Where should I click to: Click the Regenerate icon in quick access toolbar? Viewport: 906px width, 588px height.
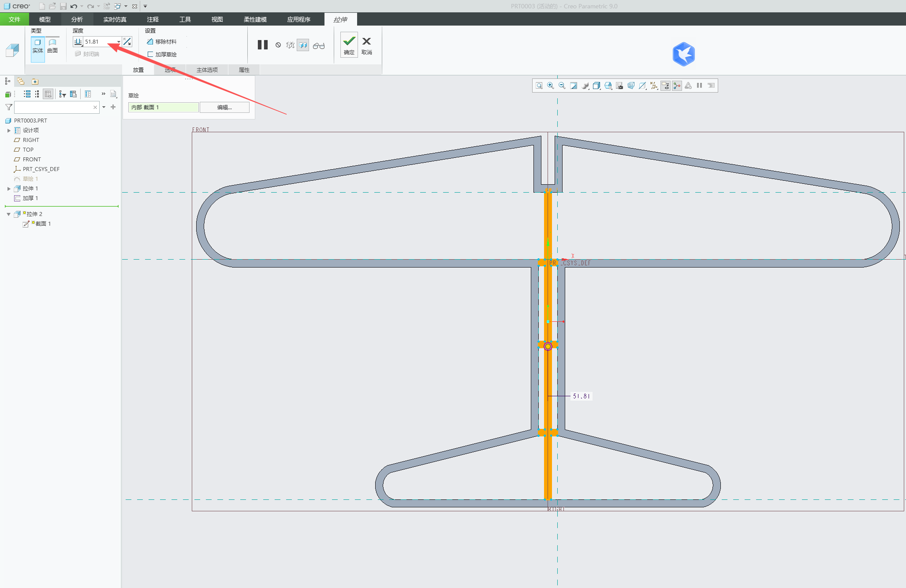click(107, 6)
